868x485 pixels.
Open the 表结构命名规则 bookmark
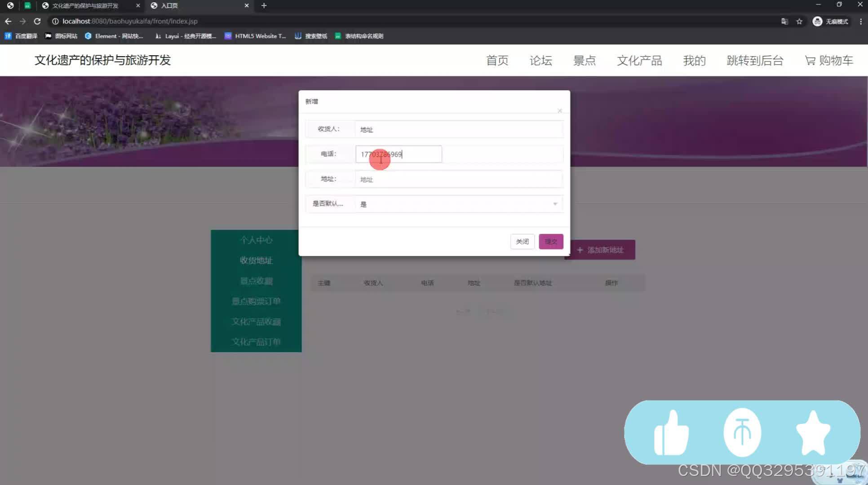point(359,36)
